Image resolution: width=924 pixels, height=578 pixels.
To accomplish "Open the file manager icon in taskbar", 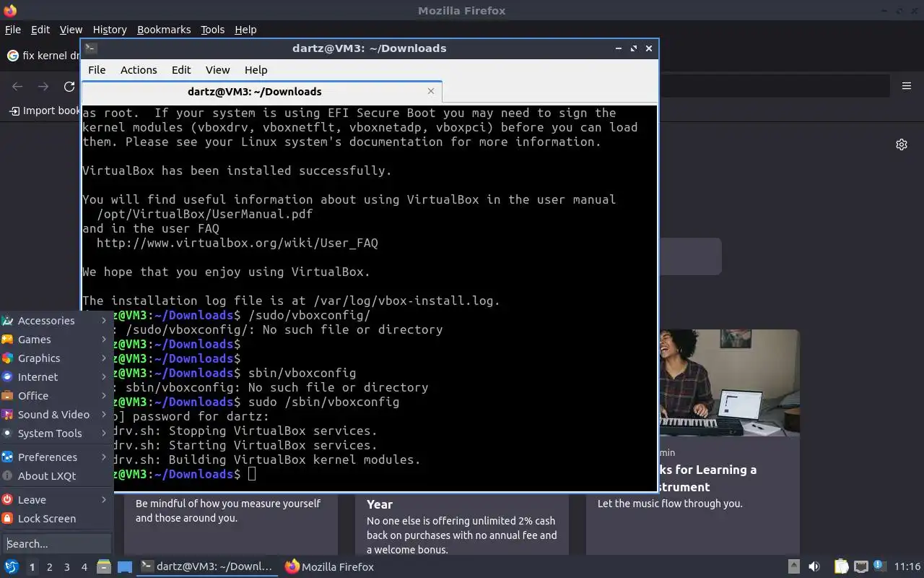I will tap(104, 567).
